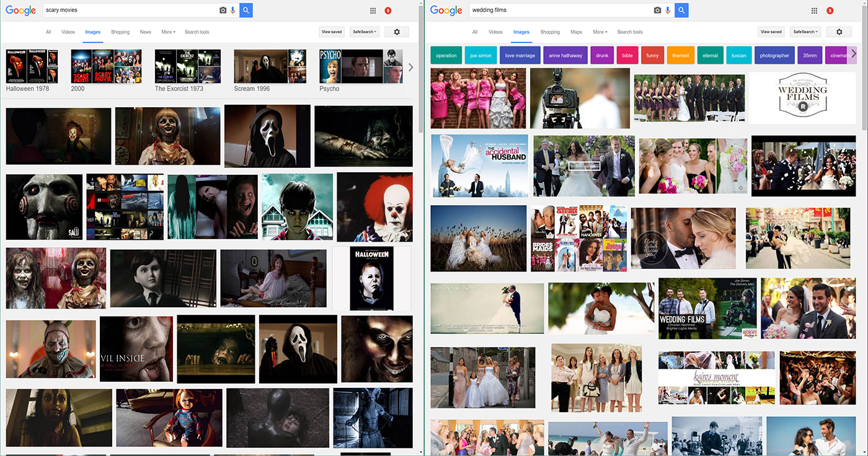Open Google apps grid in wedding films window

(x=814, y=11)
